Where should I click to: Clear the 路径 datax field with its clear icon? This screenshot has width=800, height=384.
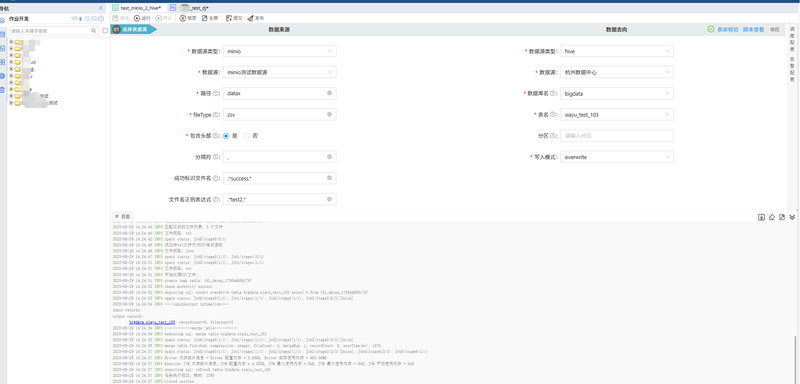329,93
